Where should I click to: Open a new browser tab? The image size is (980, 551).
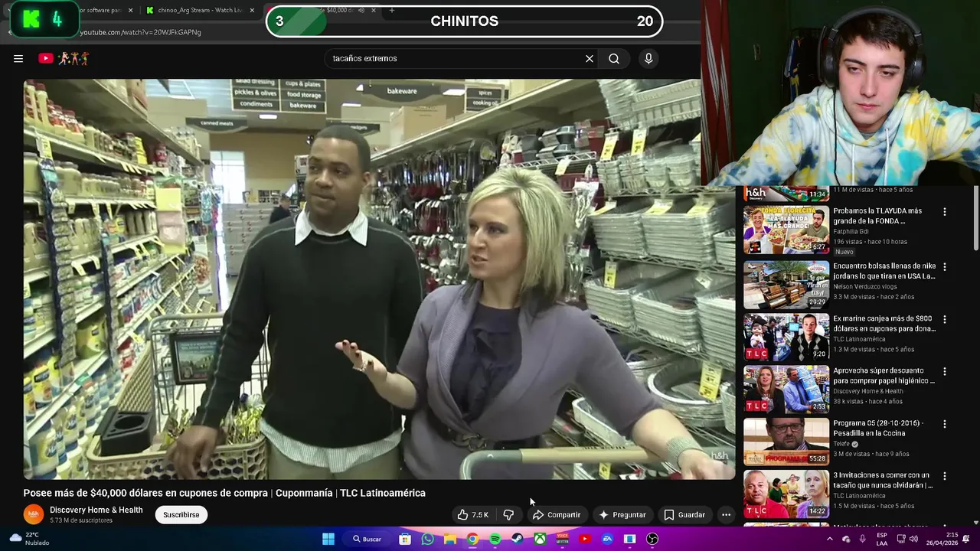click(391, 11)
